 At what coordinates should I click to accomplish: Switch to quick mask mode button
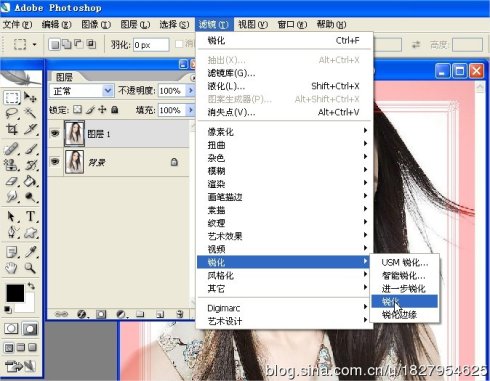[x=30, y=329]
